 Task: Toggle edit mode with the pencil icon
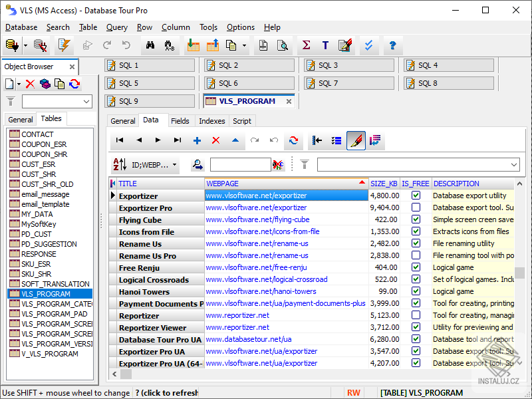coord(356,140)
